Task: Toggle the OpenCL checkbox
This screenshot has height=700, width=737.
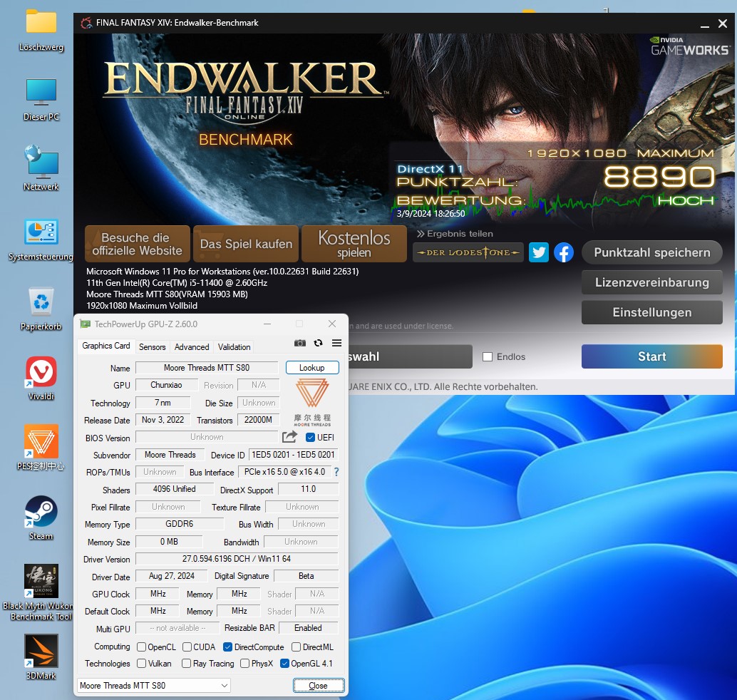Action: coord(141,647)
